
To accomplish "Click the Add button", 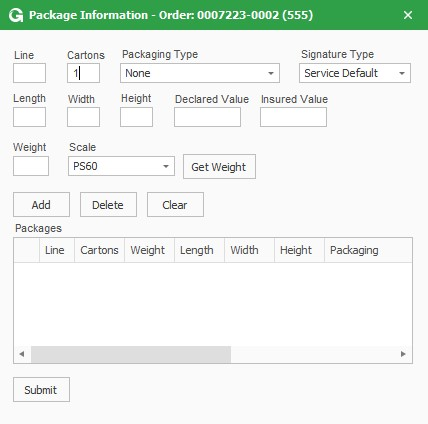I will [x=41, y=204].
